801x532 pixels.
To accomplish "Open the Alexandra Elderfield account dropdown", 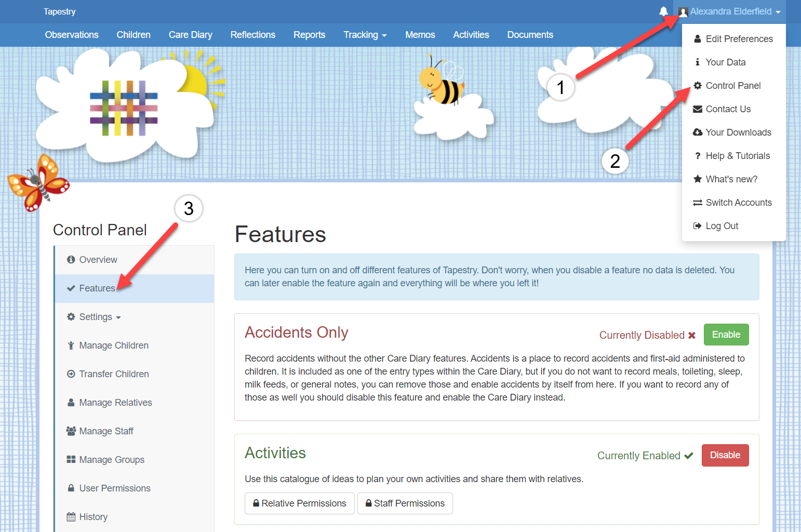I will pos(730,11).
